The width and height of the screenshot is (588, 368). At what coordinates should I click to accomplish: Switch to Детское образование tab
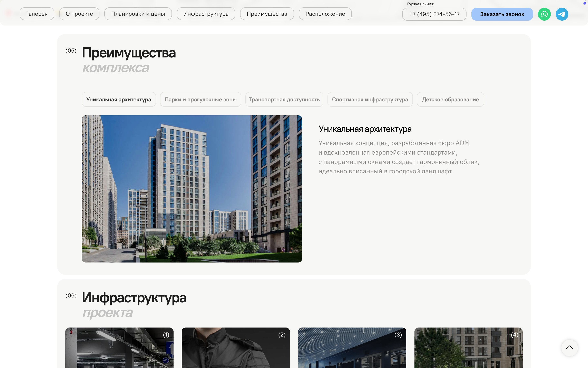point(450,99)
